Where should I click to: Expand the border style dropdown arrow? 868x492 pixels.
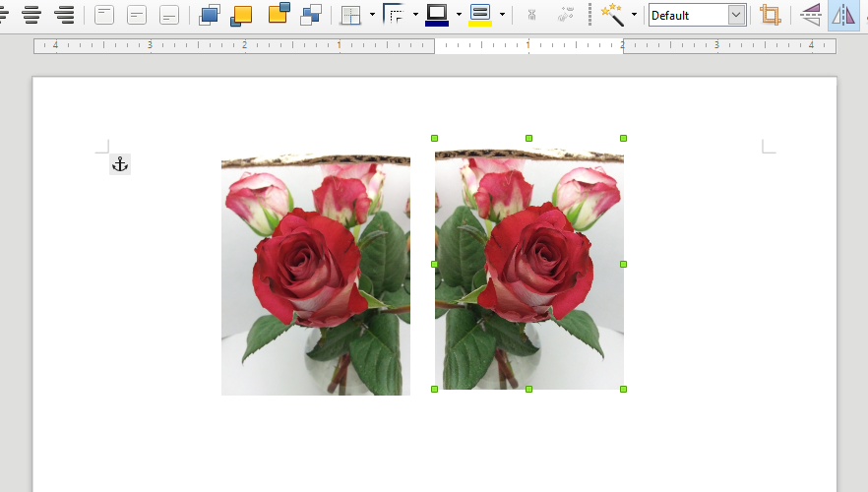[415, 15]
